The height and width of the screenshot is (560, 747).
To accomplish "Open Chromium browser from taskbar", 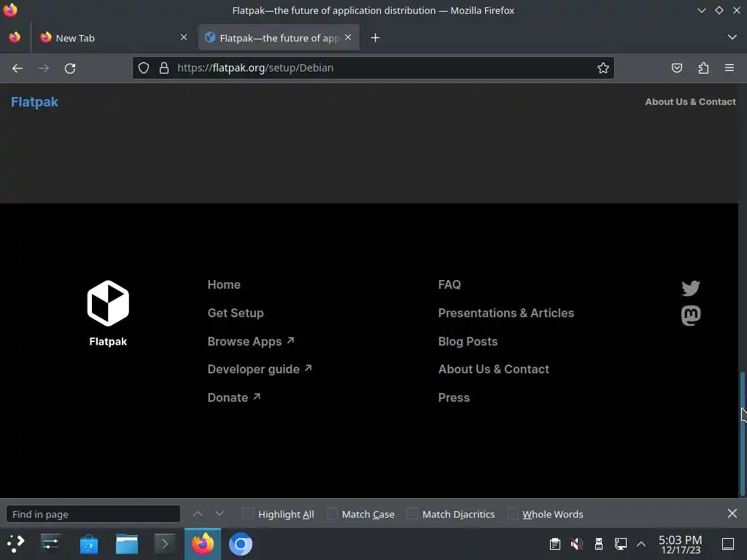I will 241,544.
